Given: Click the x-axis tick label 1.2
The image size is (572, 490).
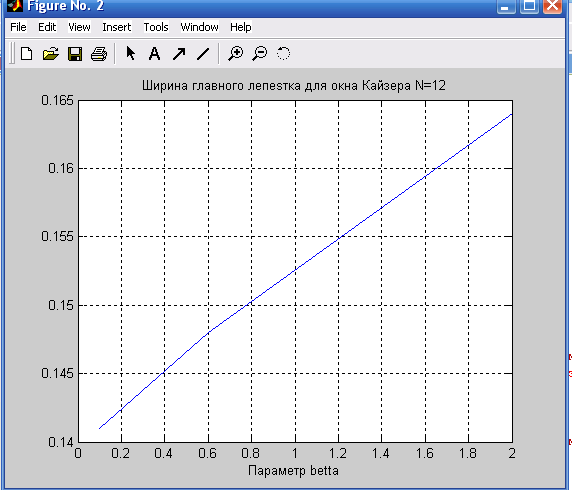Looking at the screenshot, I should pyautogui.click(x=338, y=454).
